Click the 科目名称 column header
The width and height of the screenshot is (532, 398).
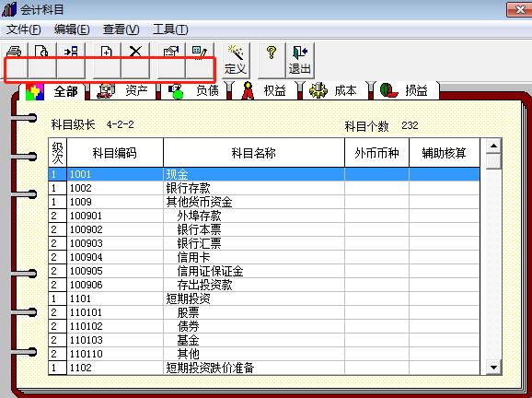(253, 153)
